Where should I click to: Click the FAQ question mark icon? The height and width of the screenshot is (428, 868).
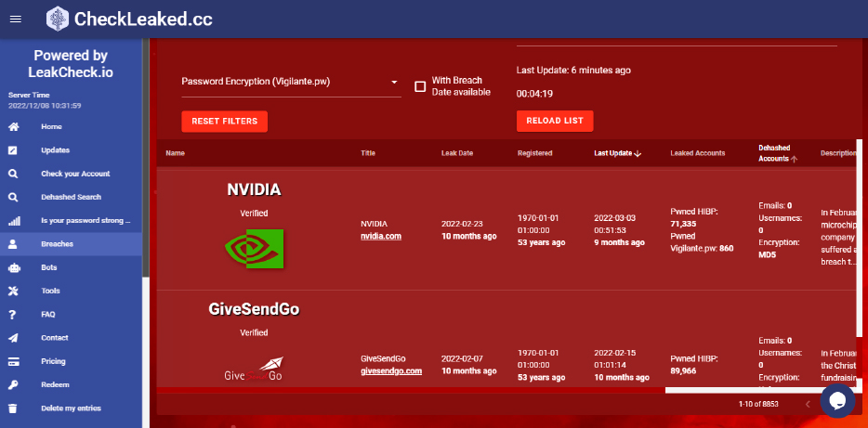pyautogui.click(x=13, y=314)
